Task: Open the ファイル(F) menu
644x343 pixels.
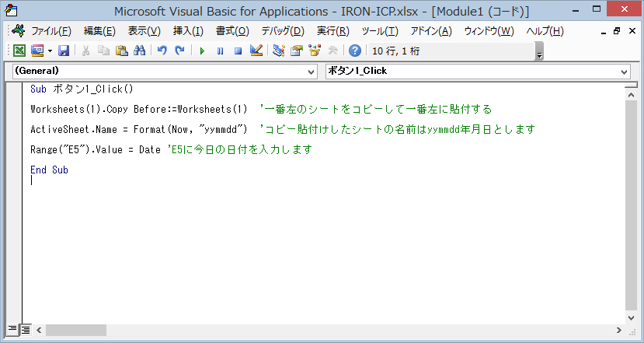Action: pyautogui.click(x=51, y=31)
